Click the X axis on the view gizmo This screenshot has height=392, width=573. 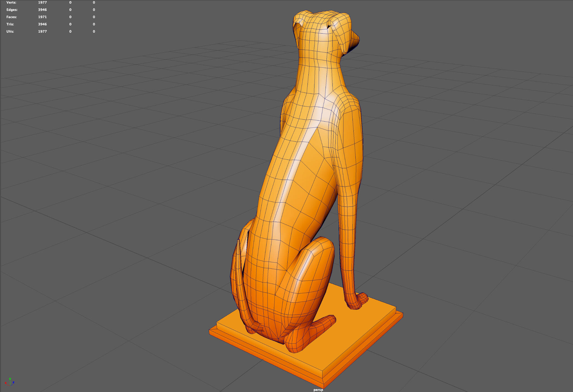pos(6,383)
